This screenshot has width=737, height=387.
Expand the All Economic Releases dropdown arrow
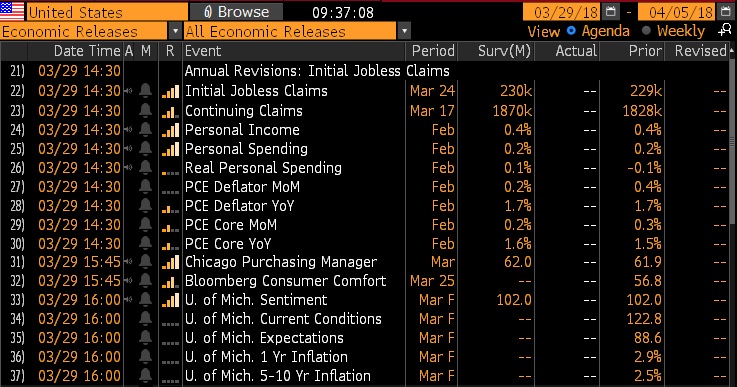click(x=404, y=32)
